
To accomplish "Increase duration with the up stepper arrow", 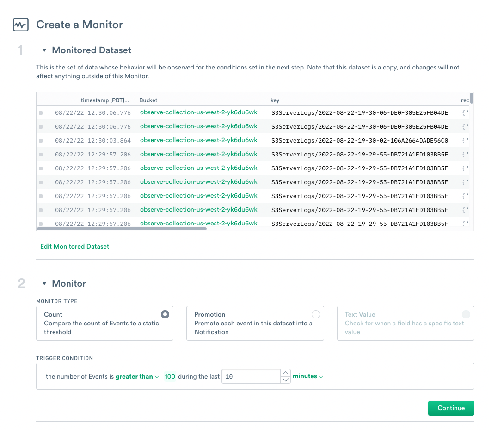I will coord(285,373).
